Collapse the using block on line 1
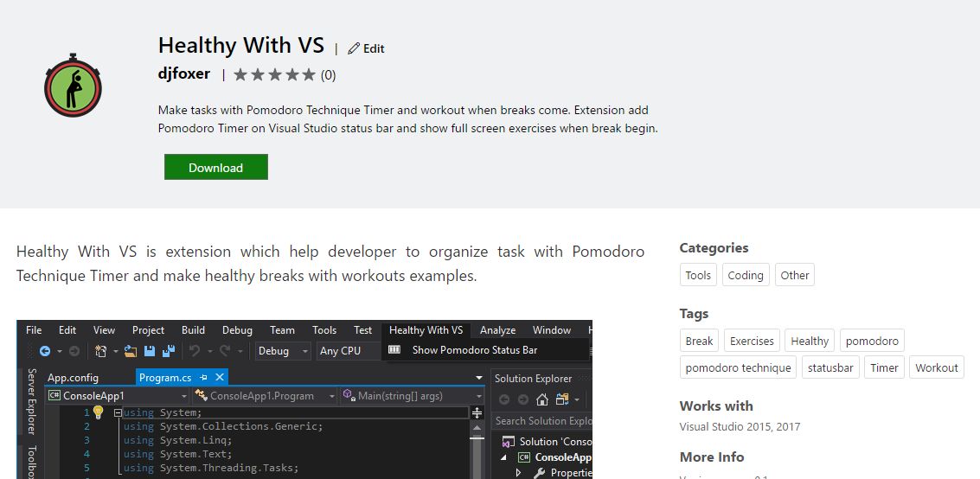This screenshot has width=980, height=479. click(x=118, y=412)
